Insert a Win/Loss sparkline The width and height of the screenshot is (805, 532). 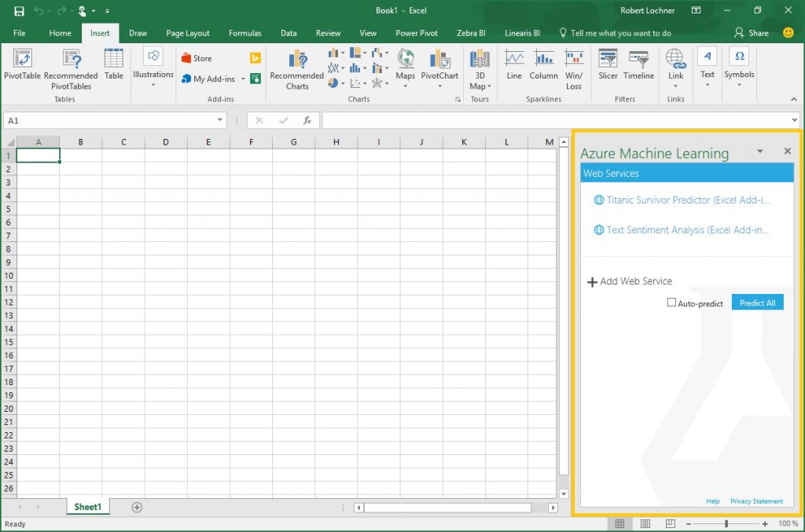pos(574,67)
